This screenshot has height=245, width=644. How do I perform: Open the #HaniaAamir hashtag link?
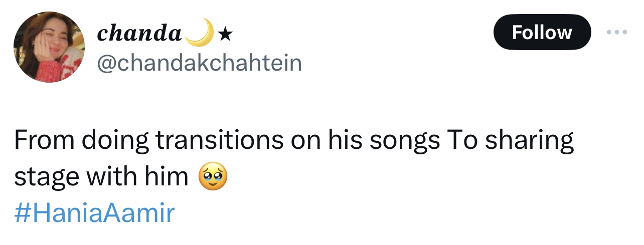(94, 213)
